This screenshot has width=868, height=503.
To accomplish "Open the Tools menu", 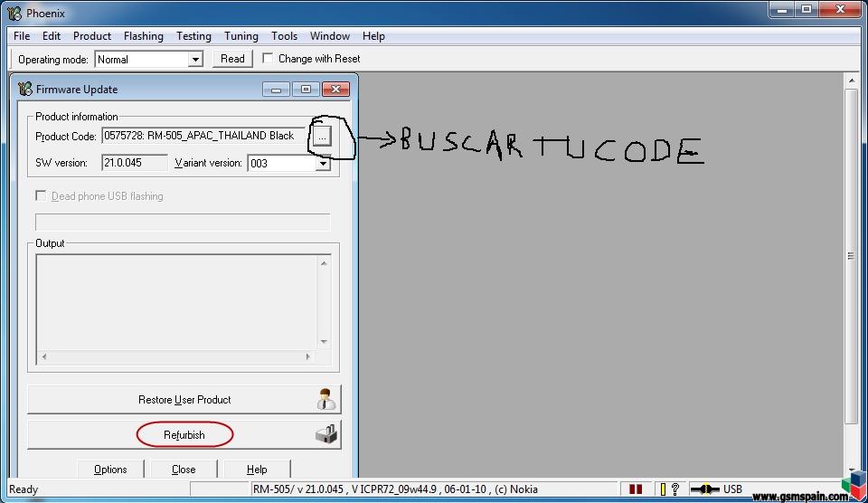I will [x=284, y=36].
